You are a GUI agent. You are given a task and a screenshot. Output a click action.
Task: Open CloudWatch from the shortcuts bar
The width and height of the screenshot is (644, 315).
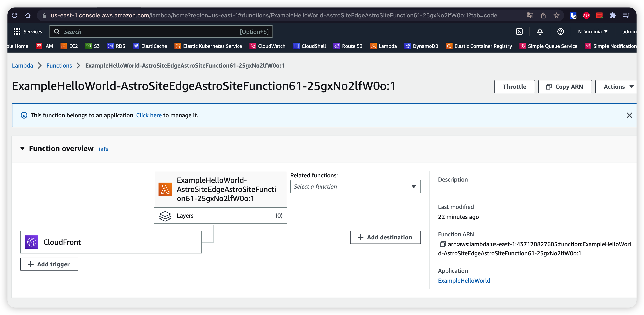click(267, 46)
